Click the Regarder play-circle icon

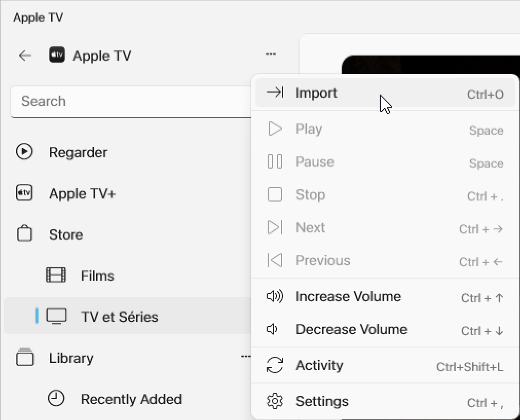pyautogui.click(x=24, y=152)
